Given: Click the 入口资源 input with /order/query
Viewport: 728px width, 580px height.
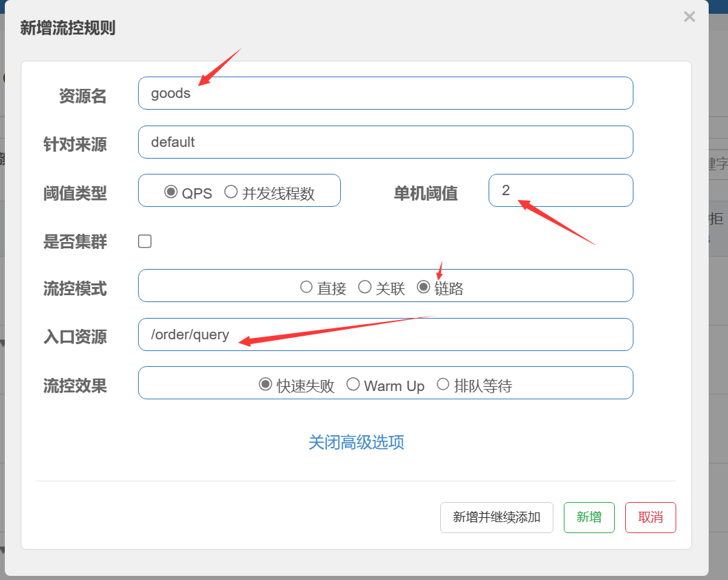Looking at the screenshot, I should point(385,334).
